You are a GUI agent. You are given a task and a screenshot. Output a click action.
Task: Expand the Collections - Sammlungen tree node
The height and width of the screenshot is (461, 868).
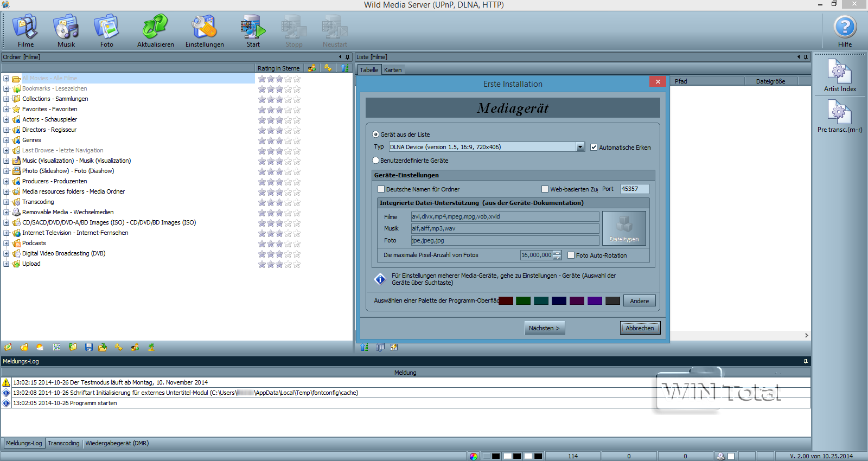[x=7, y=99]
